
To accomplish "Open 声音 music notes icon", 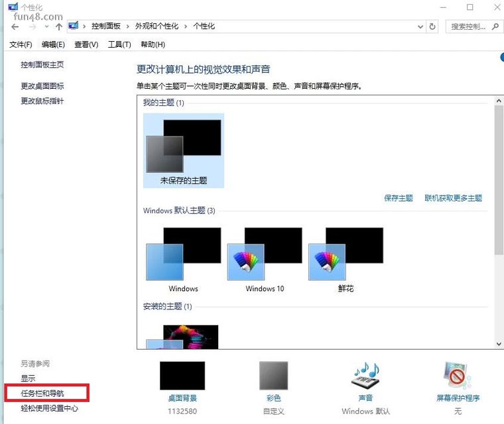I will 366,375.
